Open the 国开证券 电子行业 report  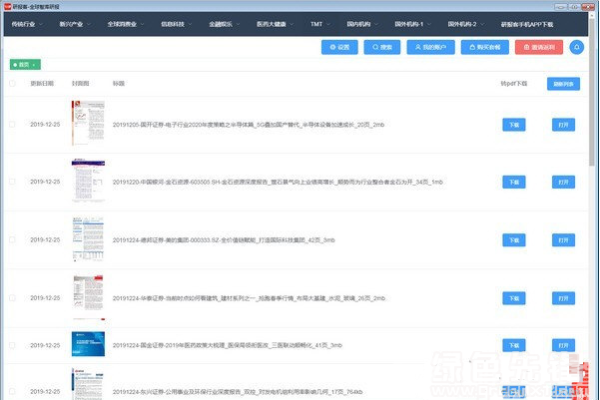(x=563, y=125)
